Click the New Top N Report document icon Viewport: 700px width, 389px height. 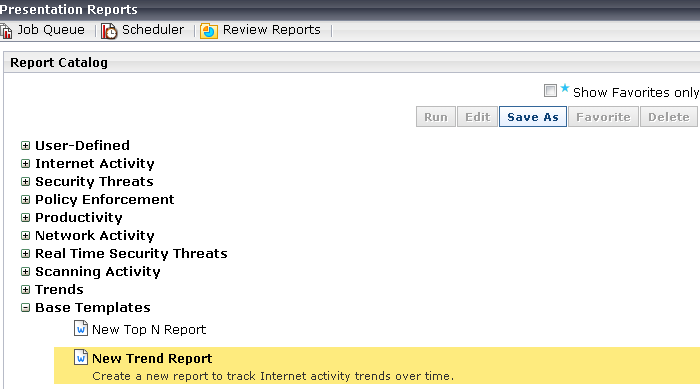(x=81, y=329)
